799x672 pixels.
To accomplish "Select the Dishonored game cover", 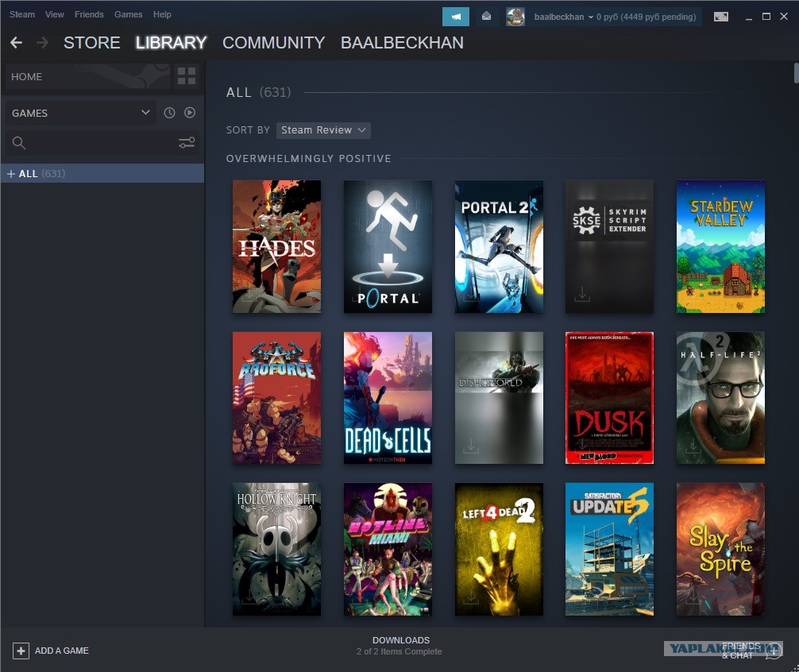I will (499, 398).
